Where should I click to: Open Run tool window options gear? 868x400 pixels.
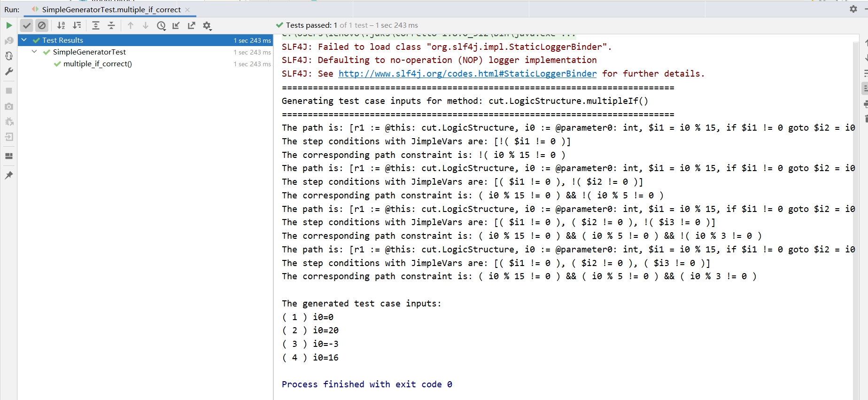point(853,9)
